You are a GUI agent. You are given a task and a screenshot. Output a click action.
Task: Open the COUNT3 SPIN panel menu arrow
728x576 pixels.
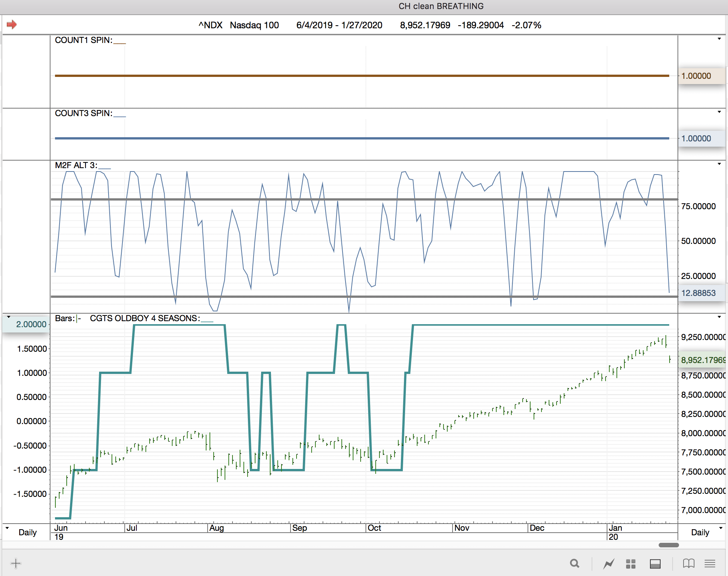click(719, 112)
